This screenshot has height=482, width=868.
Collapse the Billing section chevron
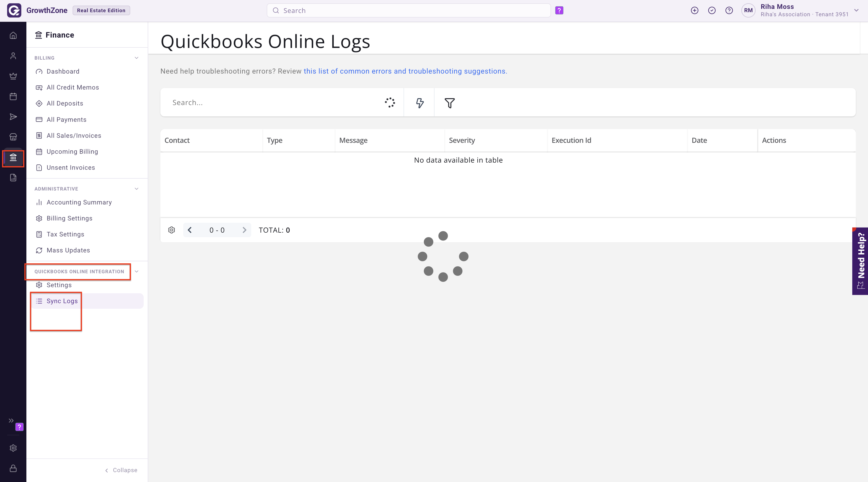click(x=137, y=58)
